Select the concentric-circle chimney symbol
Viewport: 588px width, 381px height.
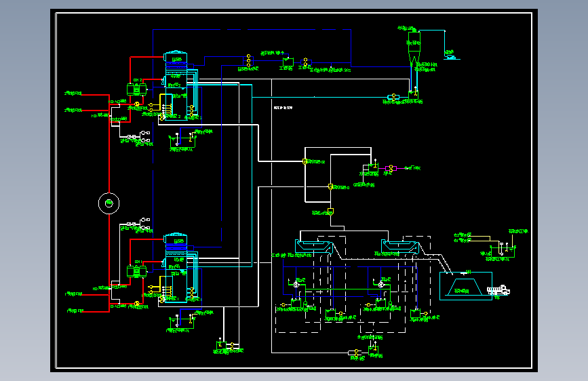tap(109, 203)
